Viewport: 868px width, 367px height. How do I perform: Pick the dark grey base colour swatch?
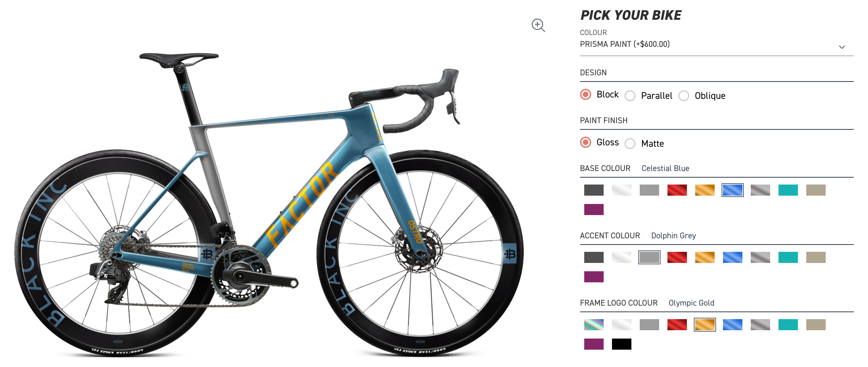coord(594,190)
